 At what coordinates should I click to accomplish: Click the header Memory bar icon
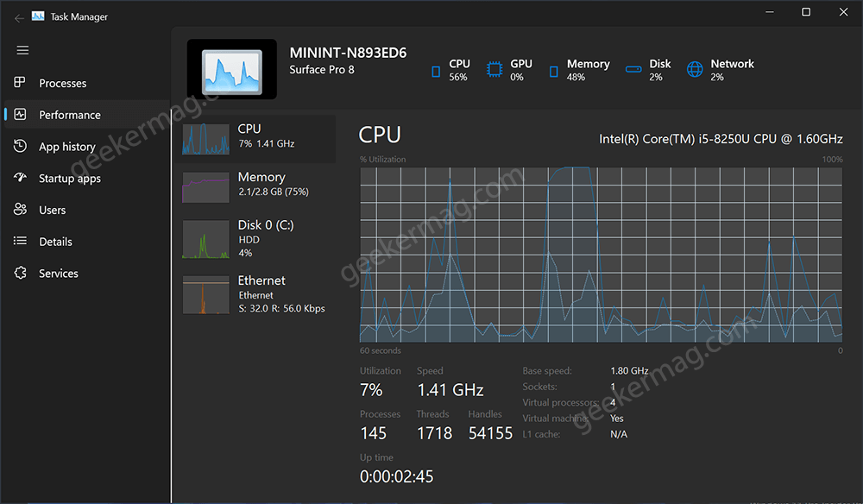(554, 72)
